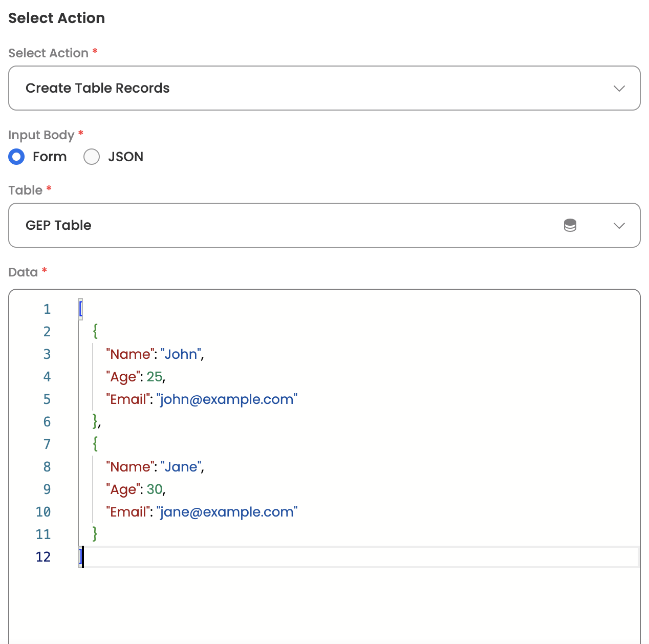Image resolution: width=649 pixels, height=644 pixels.
Task: Click line number 5 in gutter
Action: [x=47, y=399]
